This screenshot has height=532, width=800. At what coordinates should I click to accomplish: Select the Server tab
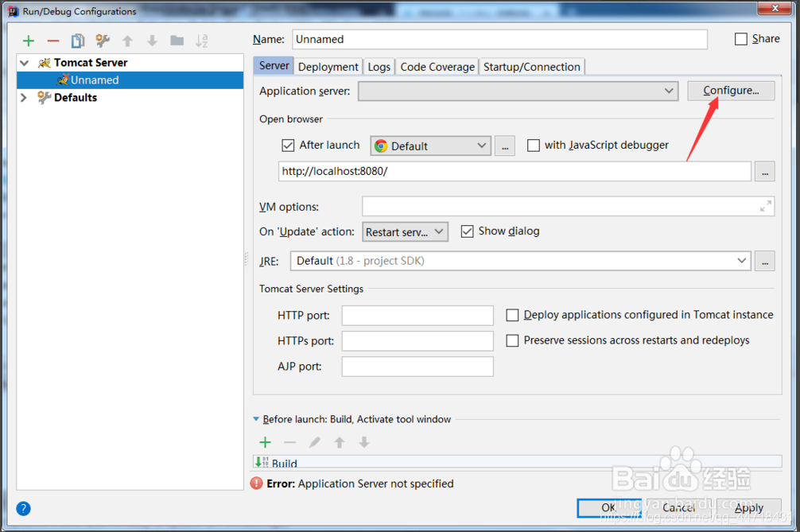tap(274, 66)
